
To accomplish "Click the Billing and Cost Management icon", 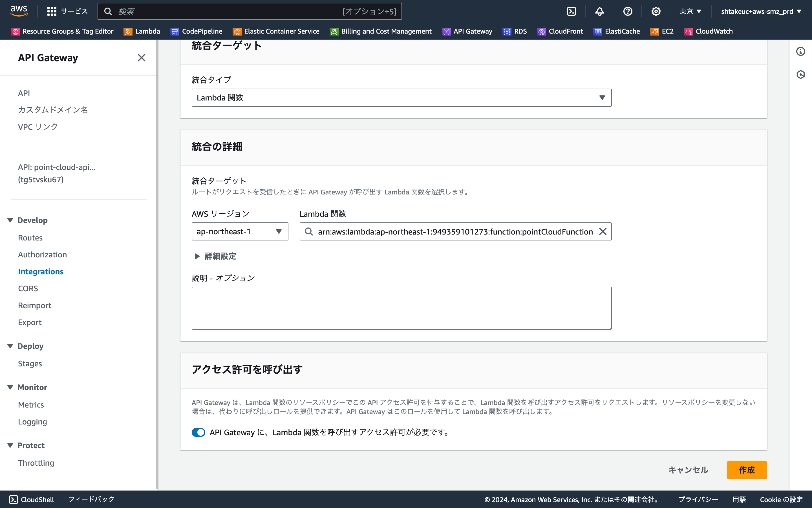I will [334, 32].
